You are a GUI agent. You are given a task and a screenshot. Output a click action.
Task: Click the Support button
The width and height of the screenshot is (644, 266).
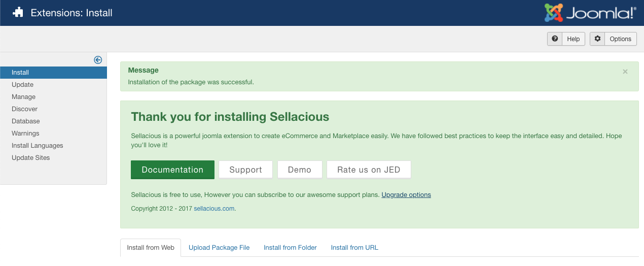click(x=245, y=170)
